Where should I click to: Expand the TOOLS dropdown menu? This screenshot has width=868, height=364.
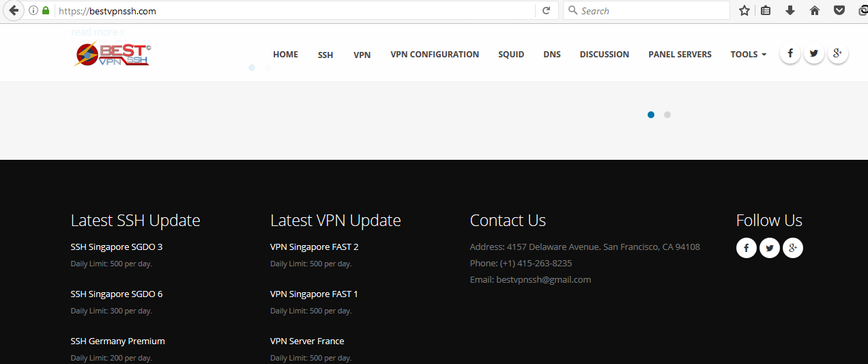748,54
